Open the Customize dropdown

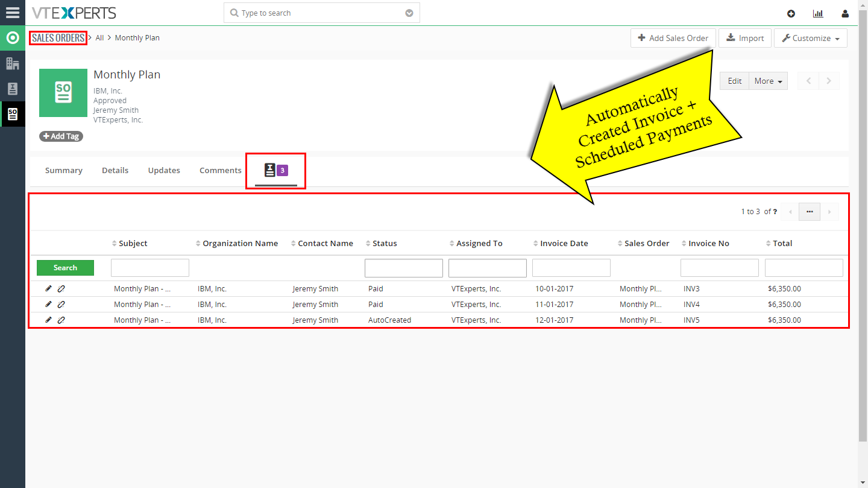click(811, 38)
